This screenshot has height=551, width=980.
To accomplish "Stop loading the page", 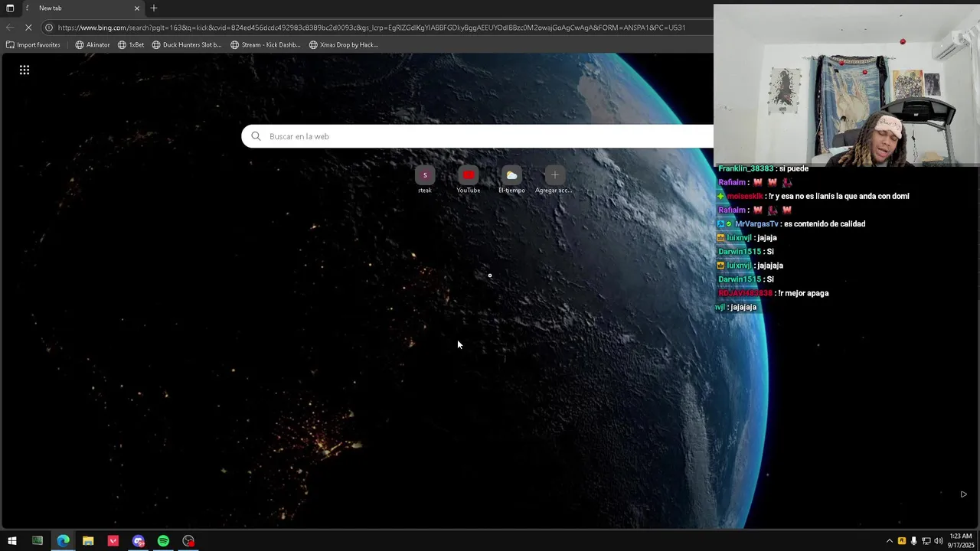I will pos(28,28).
